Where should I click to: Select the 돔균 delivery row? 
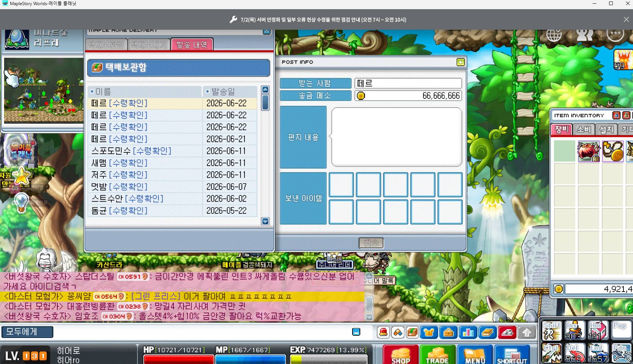point(172,210)
